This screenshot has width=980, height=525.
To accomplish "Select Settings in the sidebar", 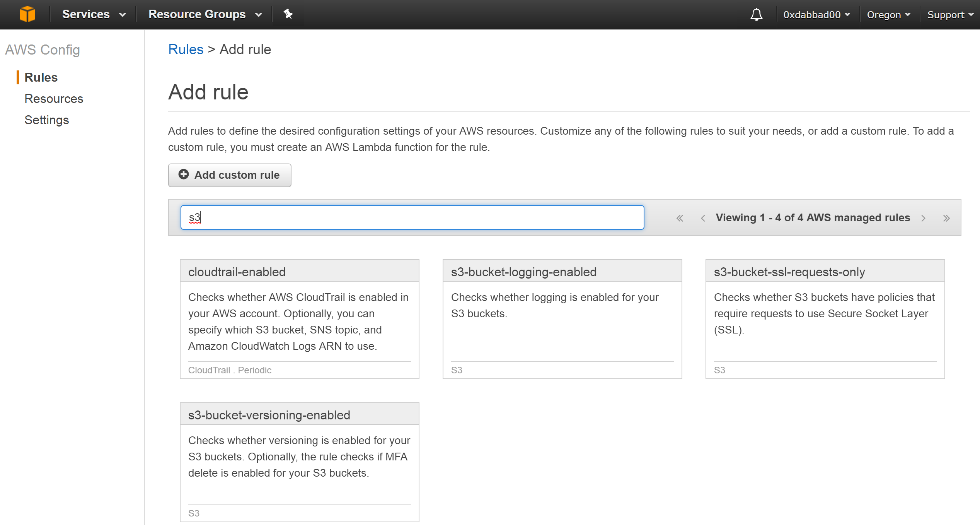I will pos(46,120).
